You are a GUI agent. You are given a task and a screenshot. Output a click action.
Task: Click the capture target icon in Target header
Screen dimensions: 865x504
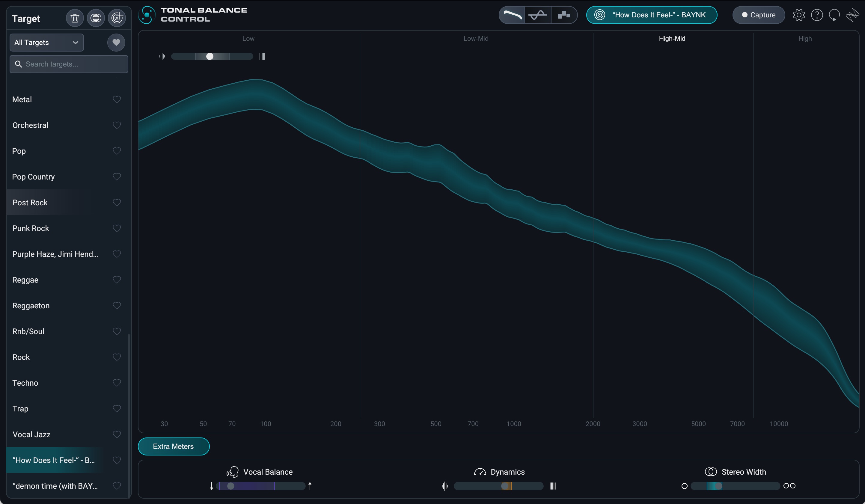pos(117,18)
